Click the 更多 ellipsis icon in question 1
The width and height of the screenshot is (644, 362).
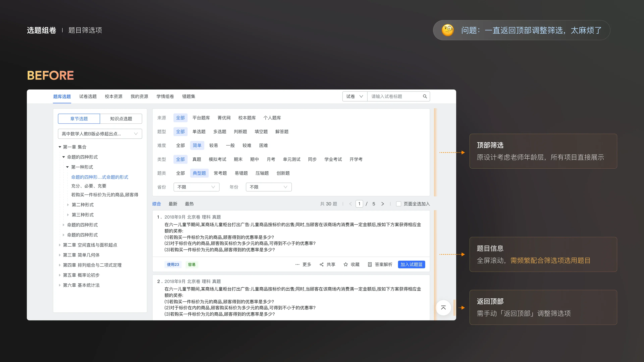297,264
